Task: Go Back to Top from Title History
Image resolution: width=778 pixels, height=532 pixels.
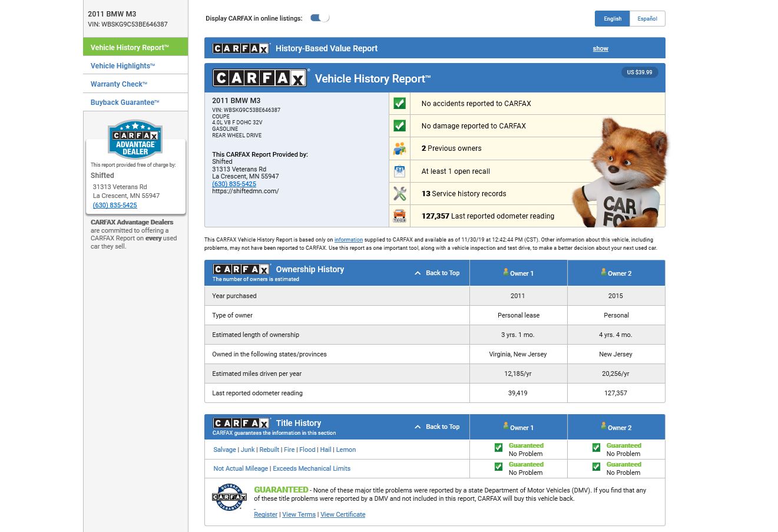Action: 437,427
